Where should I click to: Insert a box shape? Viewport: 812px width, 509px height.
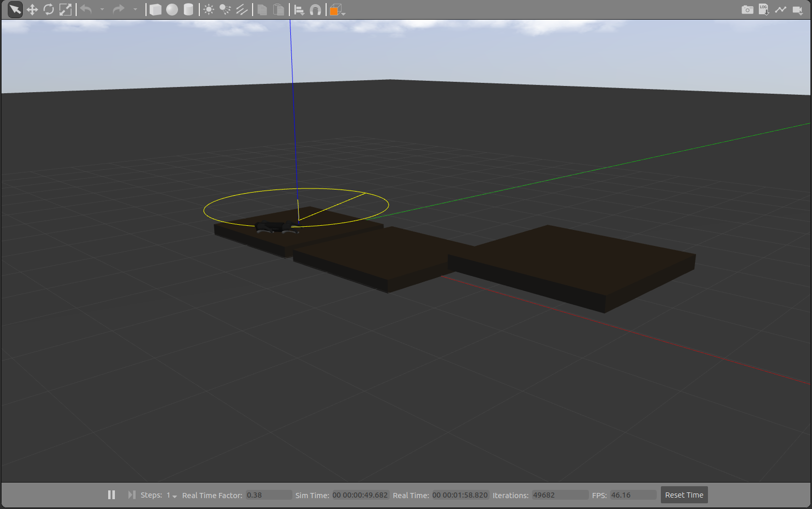pos(155,10)
